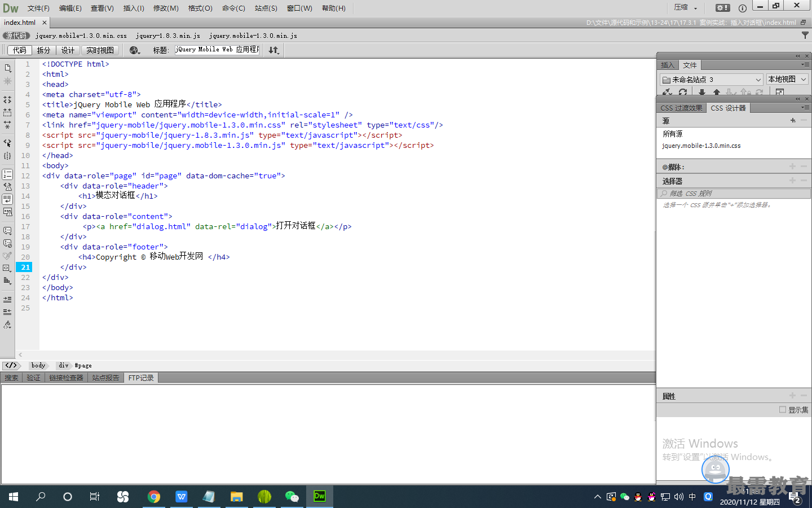Open CSS Designer panel options menu icon
Image resolution: width=812 pixels, height=508 pixels.
point(805,107)
